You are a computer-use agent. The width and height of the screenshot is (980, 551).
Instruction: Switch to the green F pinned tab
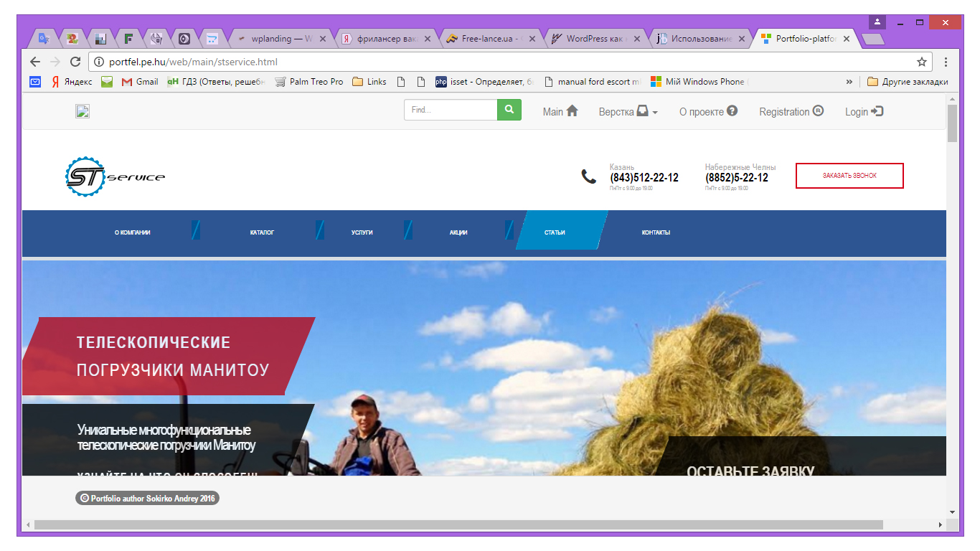click(x=128, y=39)
